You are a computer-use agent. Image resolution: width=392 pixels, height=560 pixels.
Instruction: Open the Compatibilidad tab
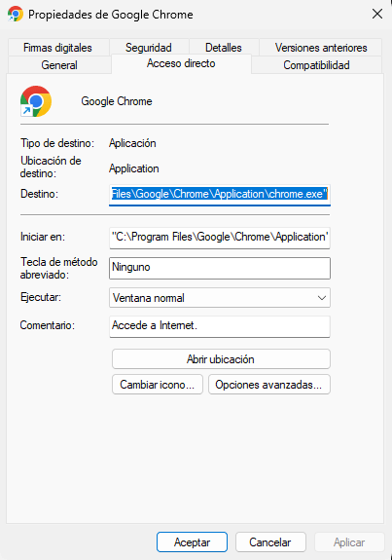(316, 65)
